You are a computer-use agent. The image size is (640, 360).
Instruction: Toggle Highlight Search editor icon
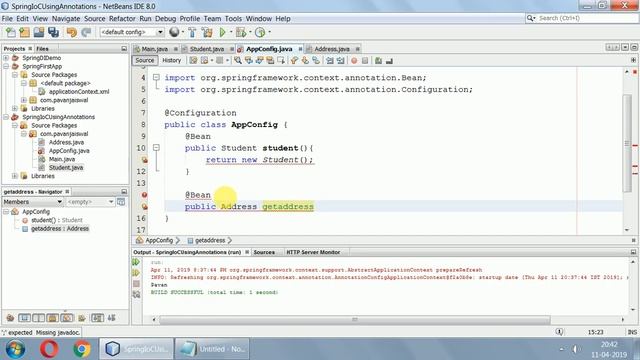(x=270, y=60)
